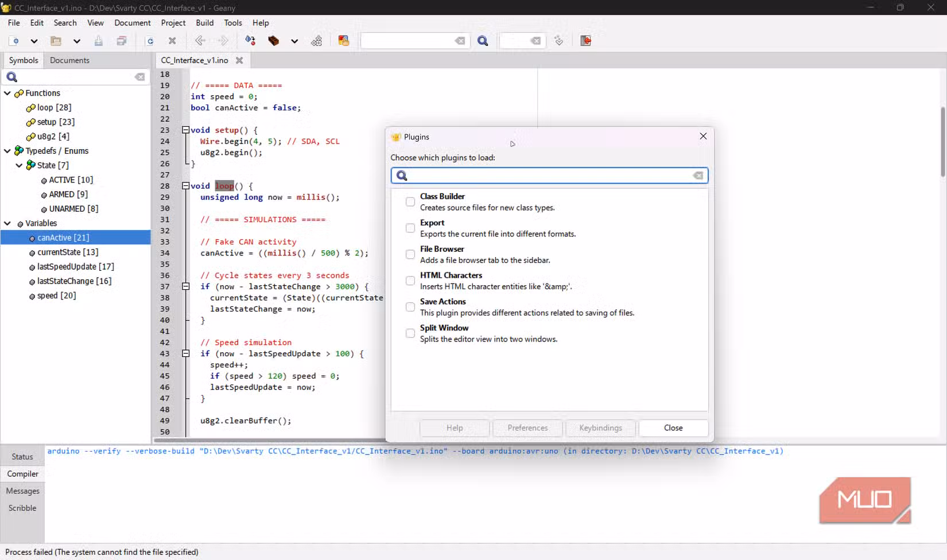947x560 pixels.
Task: Build the current file brick icon
Action: pyautogui.click(x=274, y=41)
